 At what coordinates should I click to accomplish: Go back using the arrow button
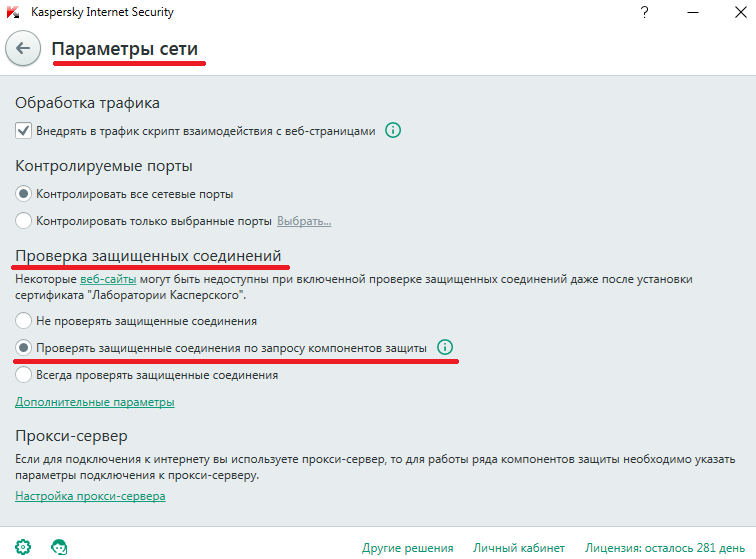[x=23, y=48]
